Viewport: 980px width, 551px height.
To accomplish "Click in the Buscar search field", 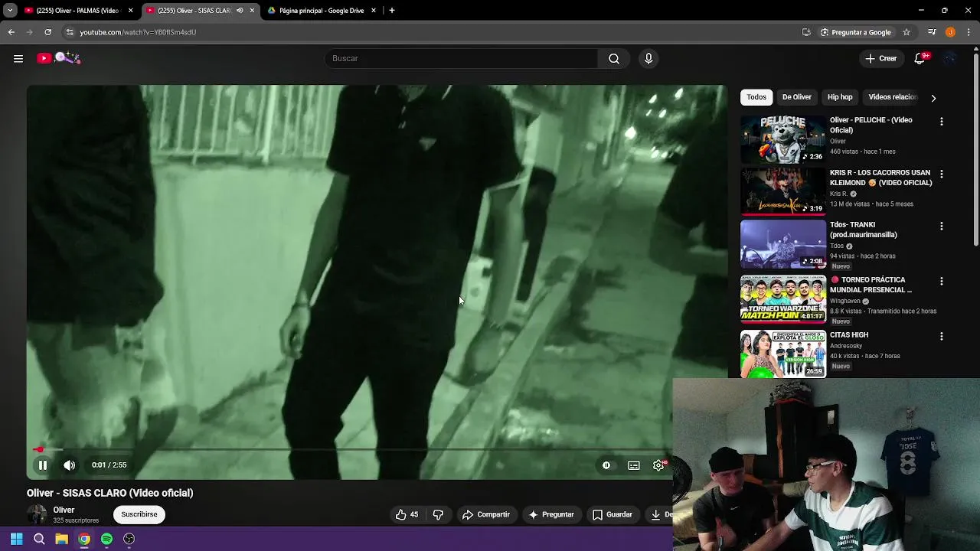I will [x=462, y=58].
